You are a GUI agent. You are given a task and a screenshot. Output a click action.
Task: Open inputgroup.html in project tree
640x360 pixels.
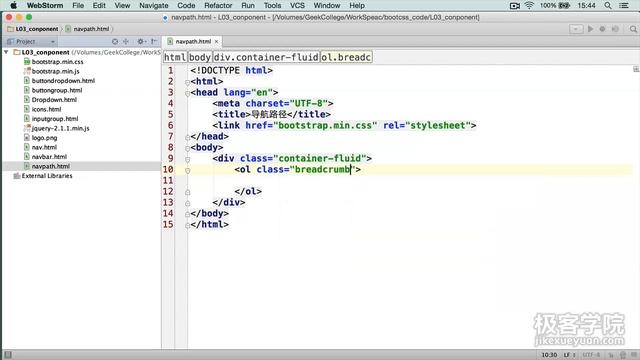pyautogui.click(x=55, y=119)
